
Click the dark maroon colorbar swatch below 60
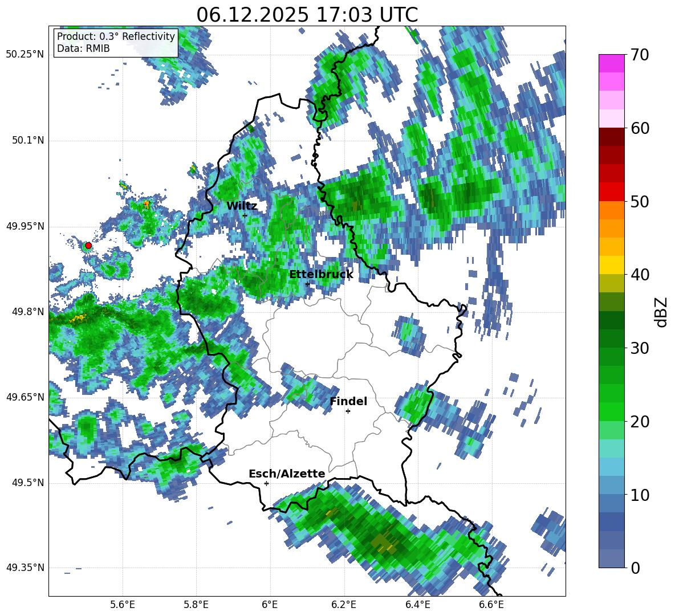click(x=611, y=137)
